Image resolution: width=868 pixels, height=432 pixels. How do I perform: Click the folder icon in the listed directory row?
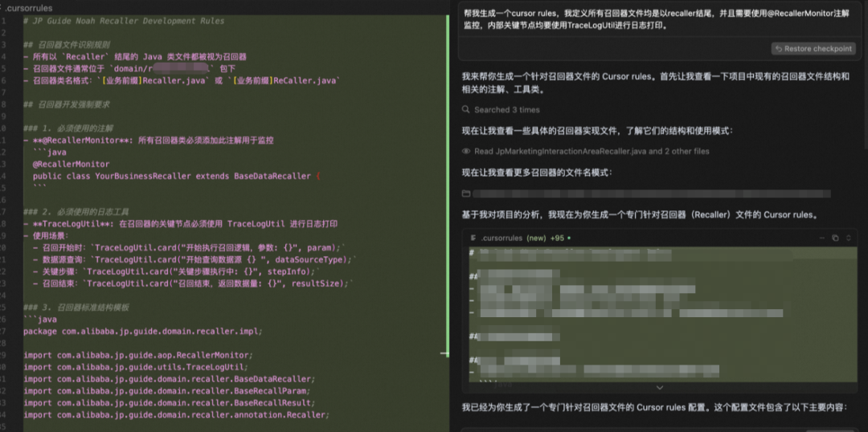(x=467, y=194)
